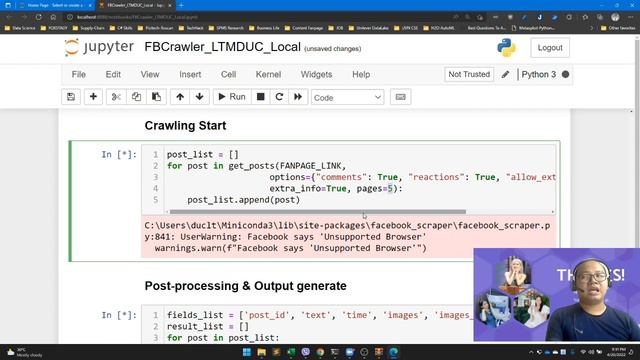Click the scrollbar's right arrow in the code cell

pos(553,212)
